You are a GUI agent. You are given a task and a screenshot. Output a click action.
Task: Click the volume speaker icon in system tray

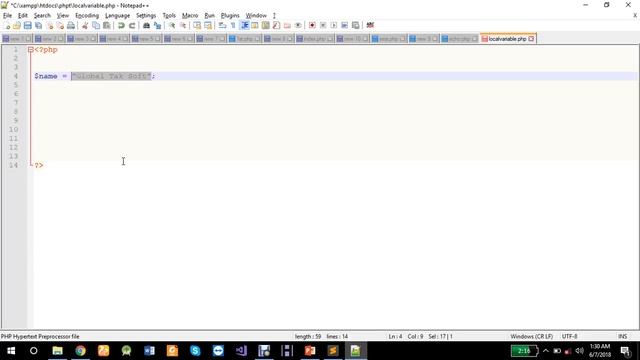tap(579, 351)
